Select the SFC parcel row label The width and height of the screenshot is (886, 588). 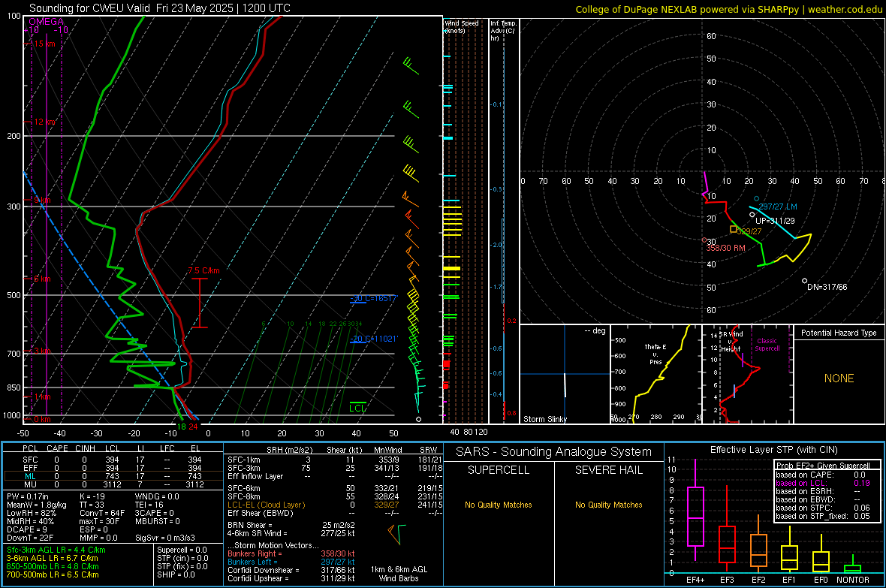(31, 460)
